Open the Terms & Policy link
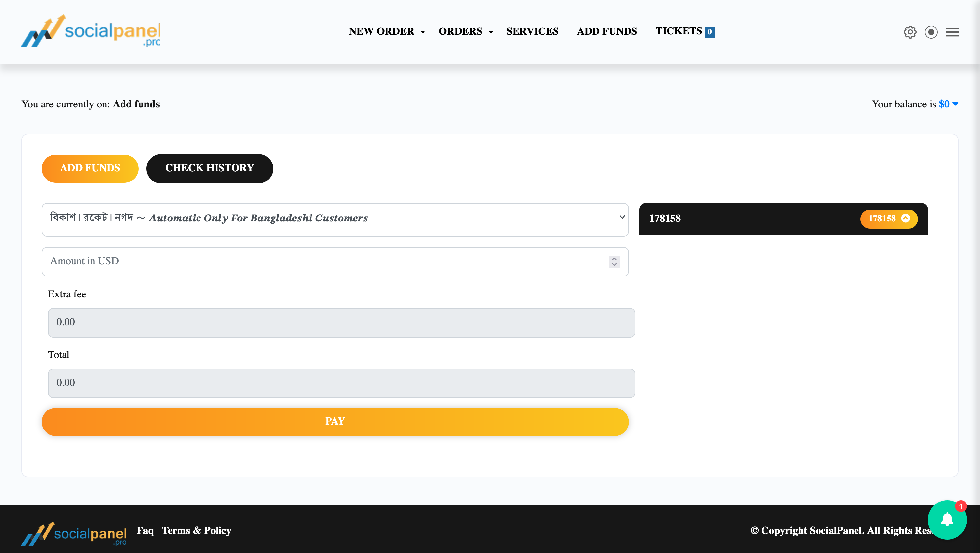This screenshot has height=553, width=980. [x=196, y=530]
